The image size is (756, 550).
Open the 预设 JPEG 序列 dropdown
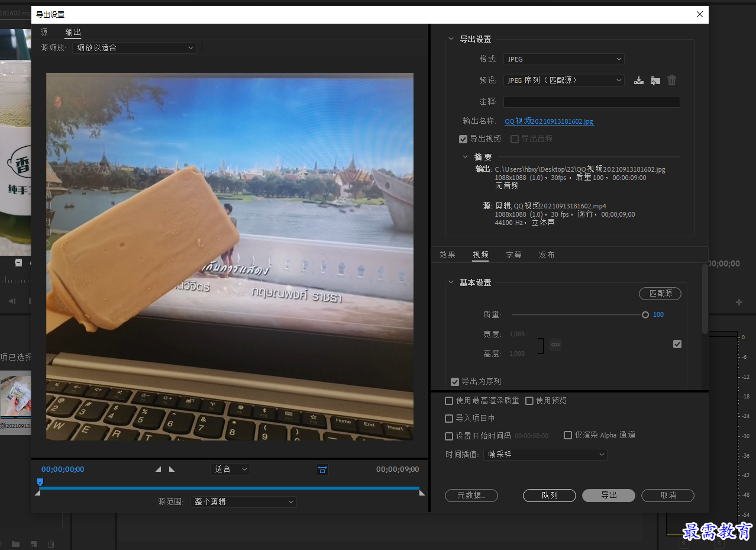pos(564,81)
